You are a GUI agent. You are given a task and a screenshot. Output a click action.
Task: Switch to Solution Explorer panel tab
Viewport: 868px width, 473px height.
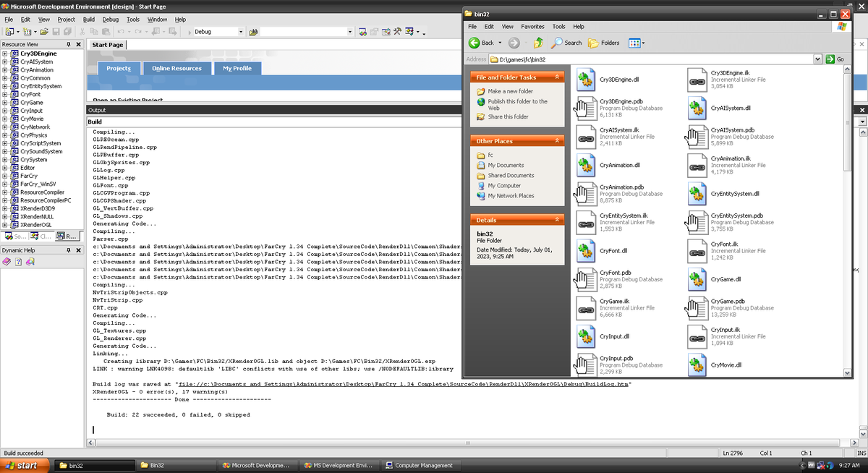pyautogui.click(x=14, y=236)
